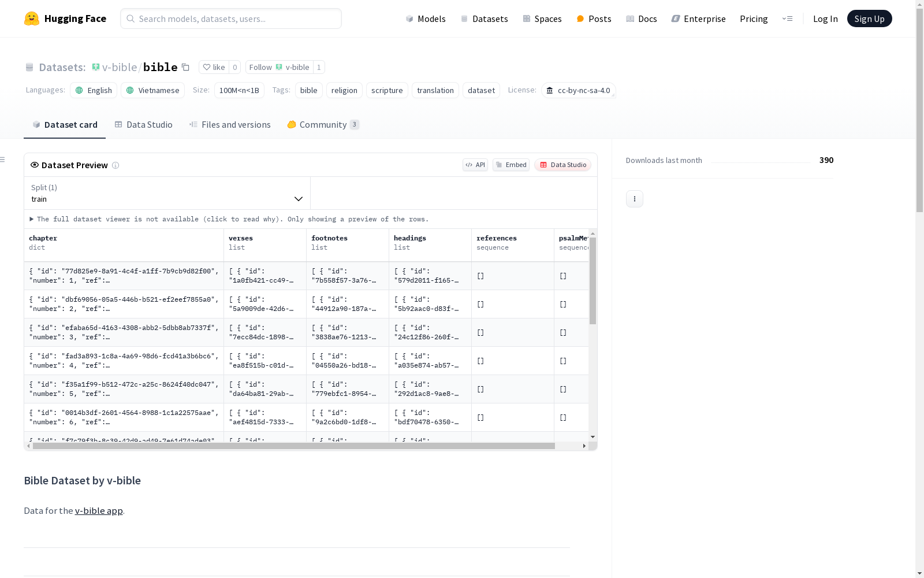Click the bible tag

[x=309, y=90]
